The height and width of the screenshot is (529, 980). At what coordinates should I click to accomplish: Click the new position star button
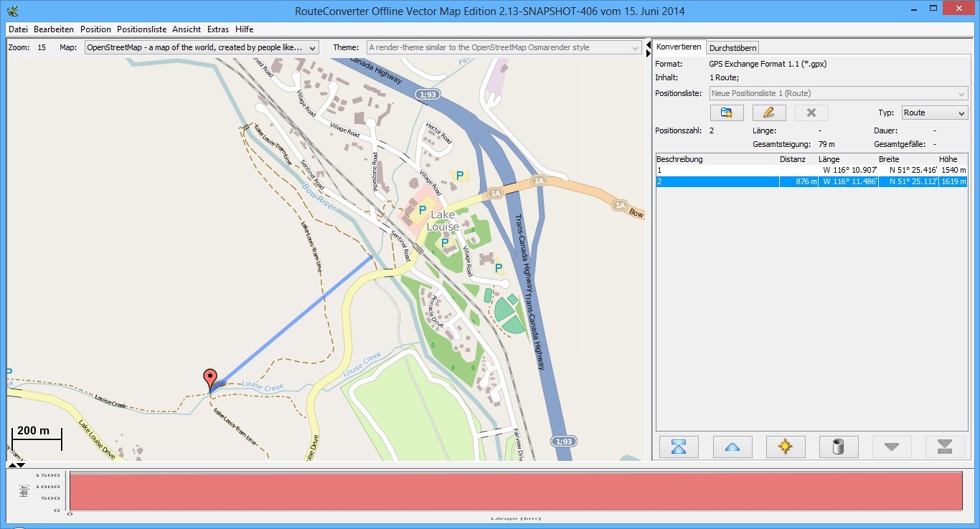coord(785,447)
